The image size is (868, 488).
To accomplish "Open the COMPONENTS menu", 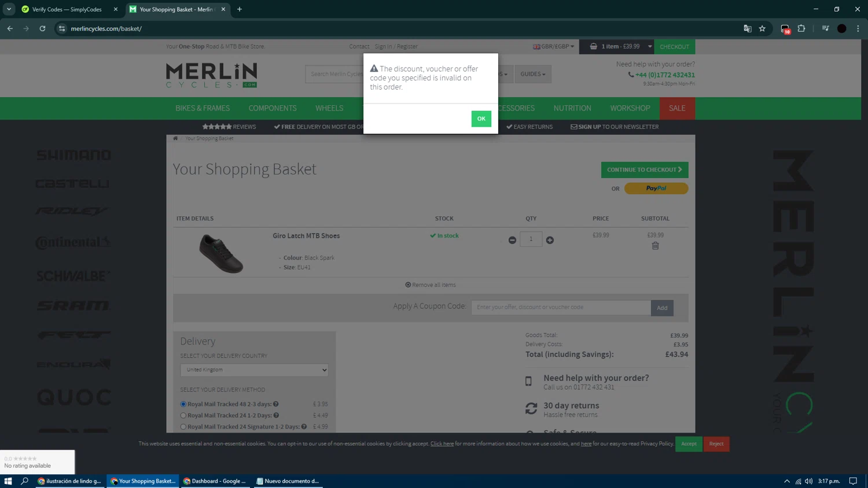I will [x=273, y=108].
